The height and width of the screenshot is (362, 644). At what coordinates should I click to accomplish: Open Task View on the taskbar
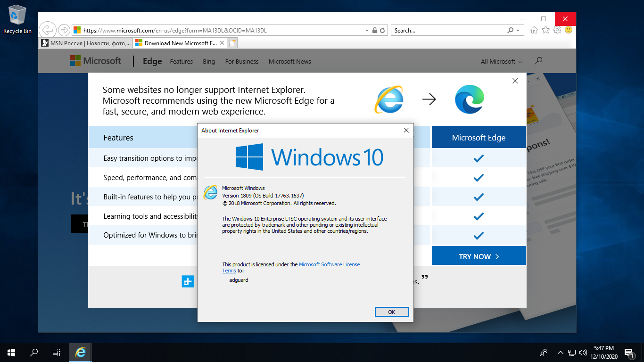56,352
